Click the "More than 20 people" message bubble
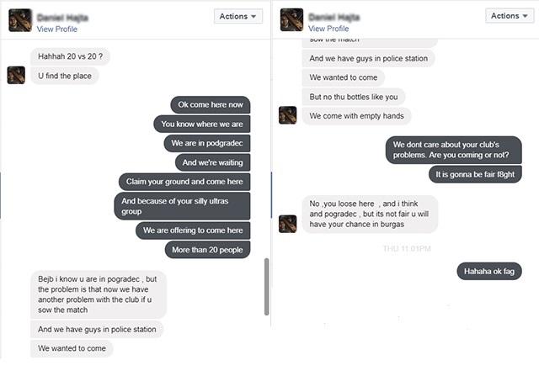The image size is (539, 392). (207, 250)
